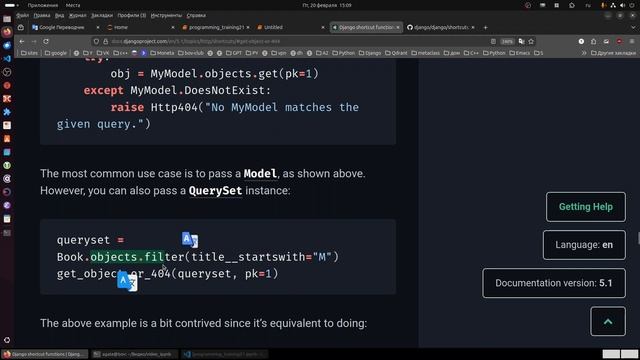Click the Getting Help button
This screenshot has width=640, height=360.
pos(586,207)
